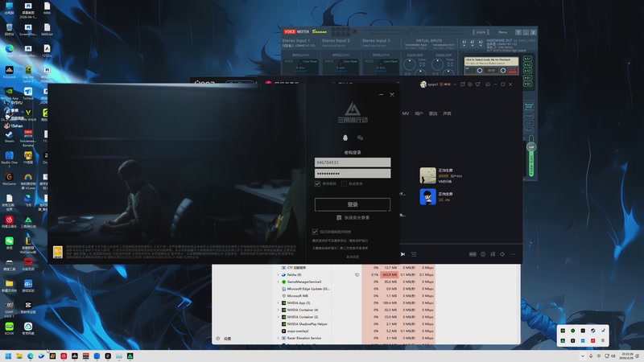Click the account number input field
The width and height of the screenshot is (644, 362).
(x=353, y=162)
